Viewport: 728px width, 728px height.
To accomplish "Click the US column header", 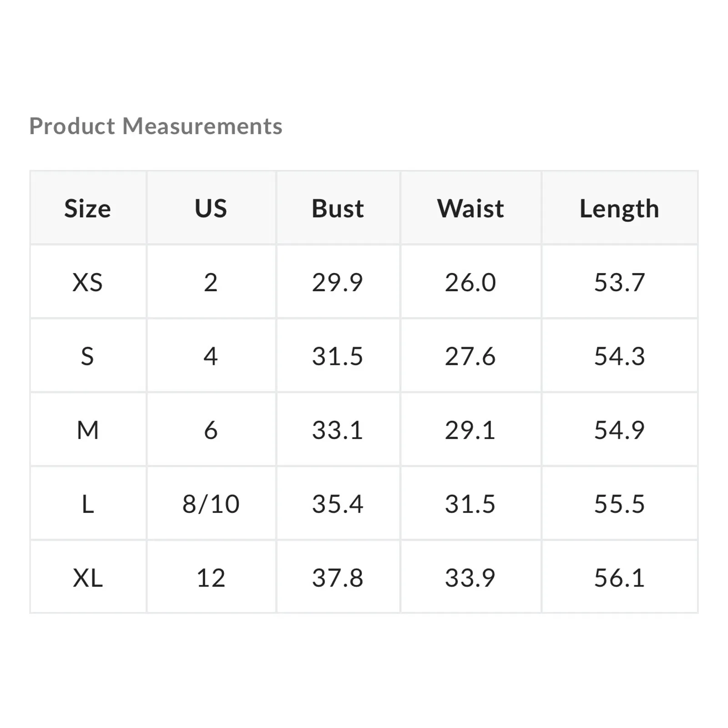I will (211, 209).
